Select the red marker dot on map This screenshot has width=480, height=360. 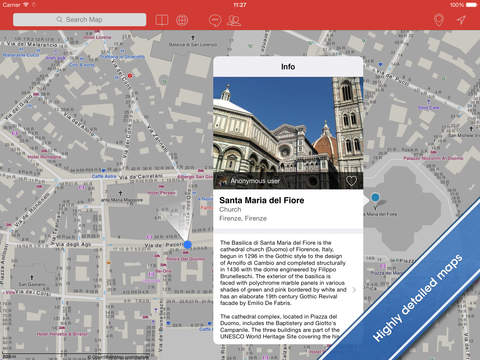[x=130, y=76]
